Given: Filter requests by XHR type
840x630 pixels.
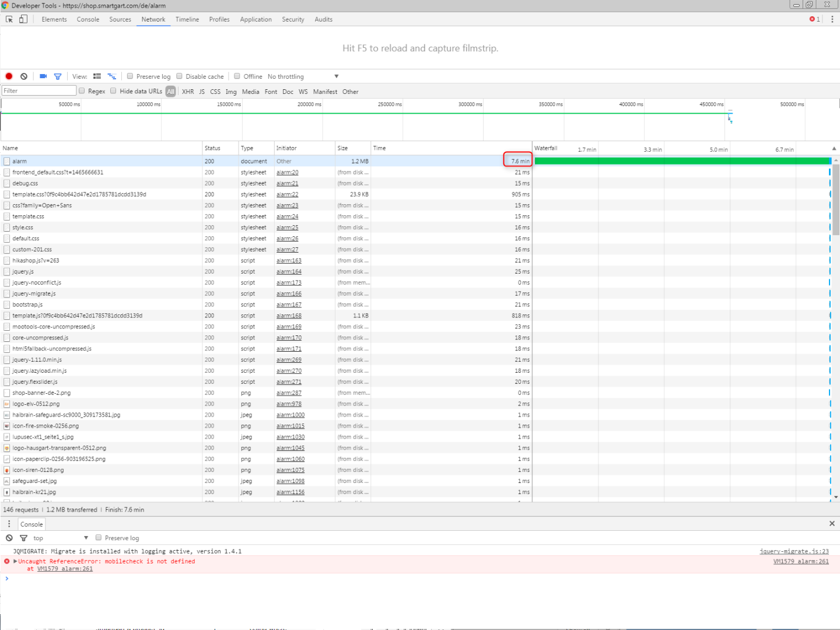Looking at the screenshot, I should [x=188, y=92].
